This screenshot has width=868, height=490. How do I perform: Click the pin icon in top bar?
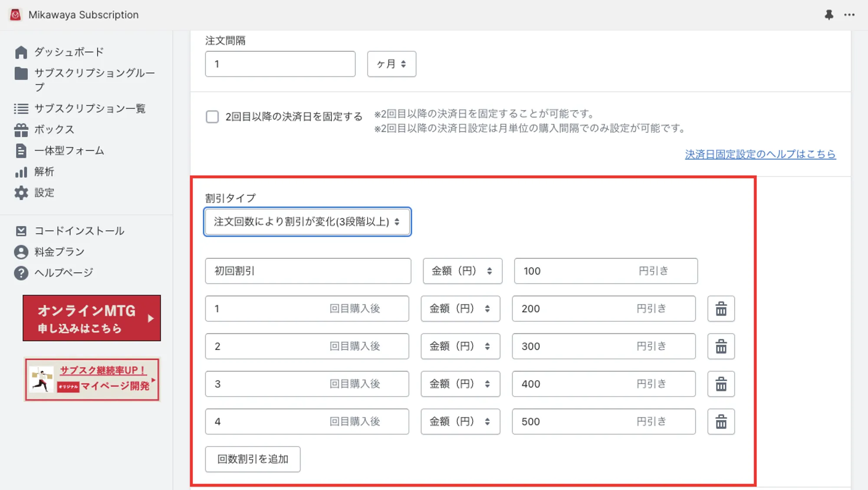tap(829, 15)
